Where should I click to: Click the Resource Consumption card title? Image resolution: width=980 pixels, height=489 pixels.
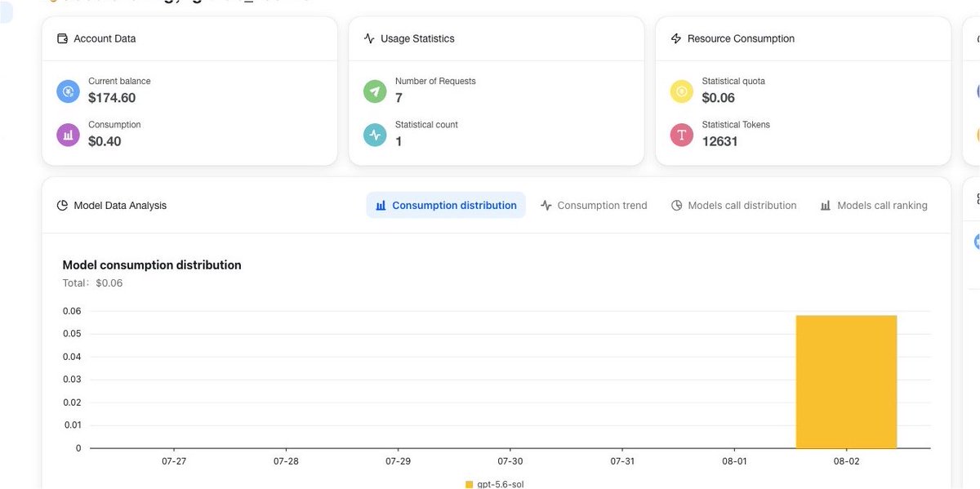[x=741, y=38]
